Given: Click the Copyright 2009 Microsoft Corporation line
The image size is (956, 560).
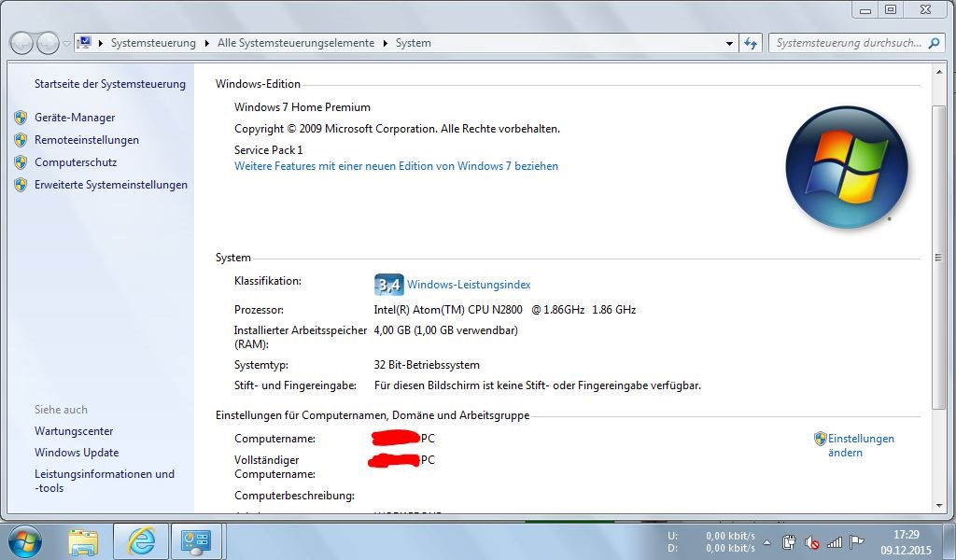Looking at the screenshot, I should 397,129.
